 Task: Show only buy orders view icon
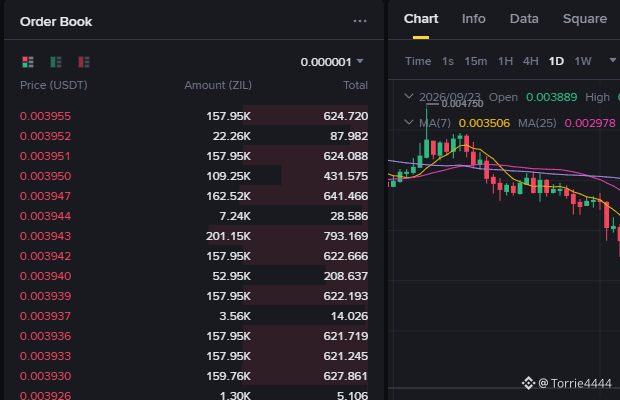pos(56,62)
